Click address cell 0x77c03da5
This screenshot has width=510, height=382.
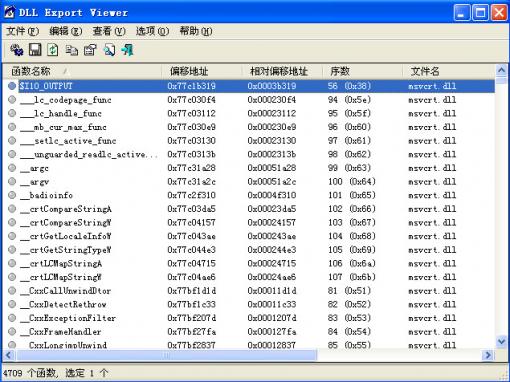pos(191,209)
